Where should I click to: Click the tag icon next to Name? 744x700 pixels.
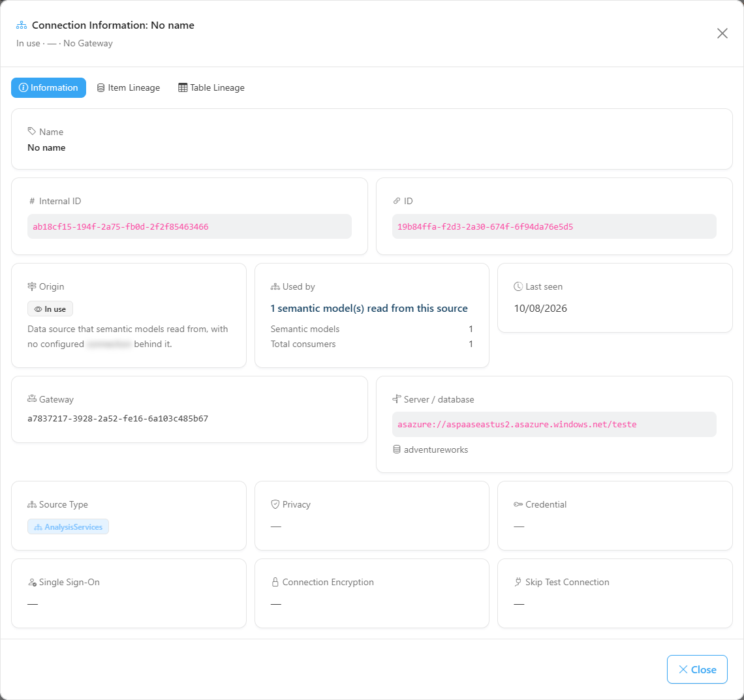[x=32, y=131]
